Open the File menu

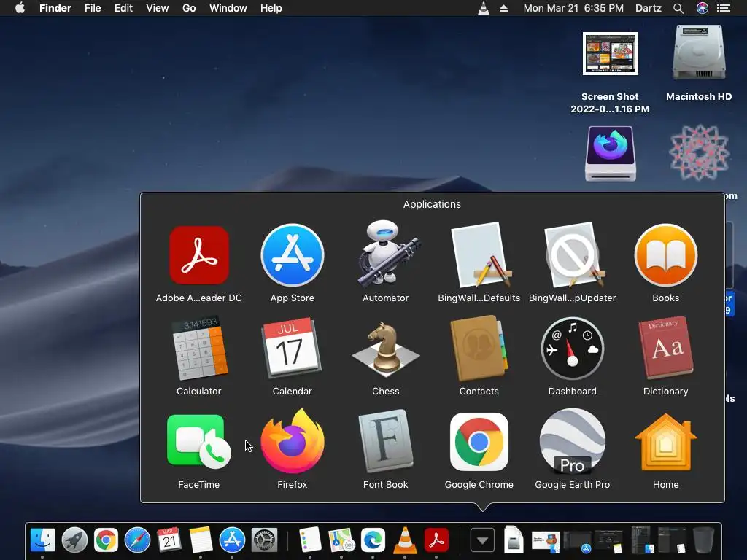[93, 8]
